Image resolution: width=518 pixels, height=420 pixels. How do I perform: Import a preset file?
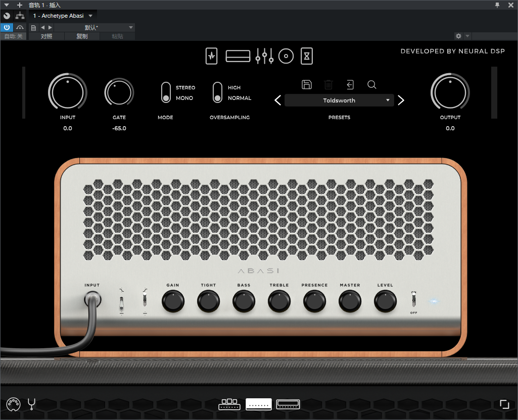[350, 85]
